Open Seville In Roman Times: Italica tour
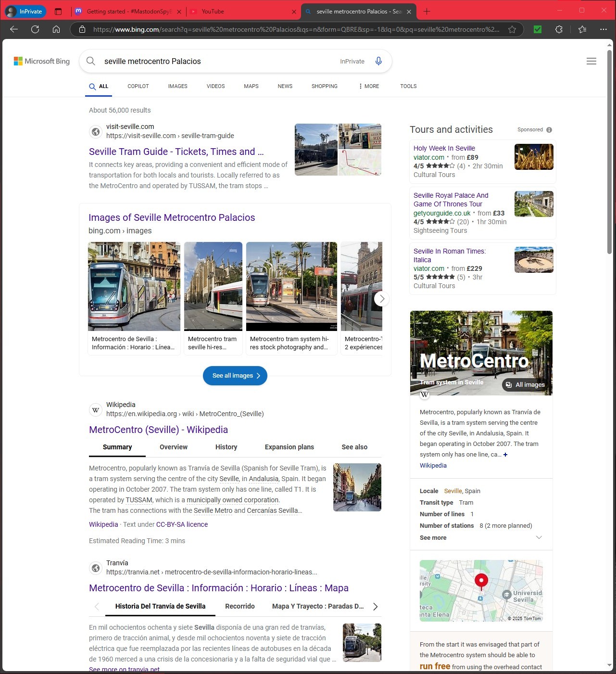 (x=450, y=255)
